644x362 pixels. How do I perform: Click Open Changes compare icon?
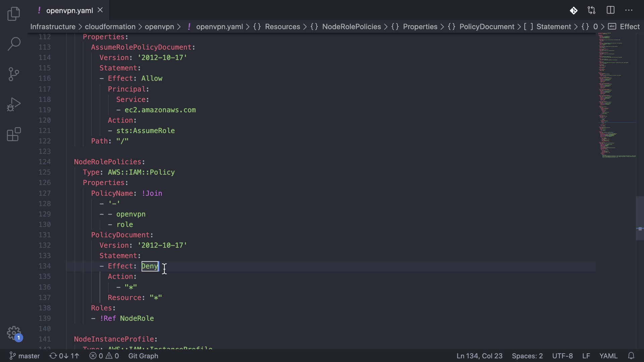coord(592,10)
